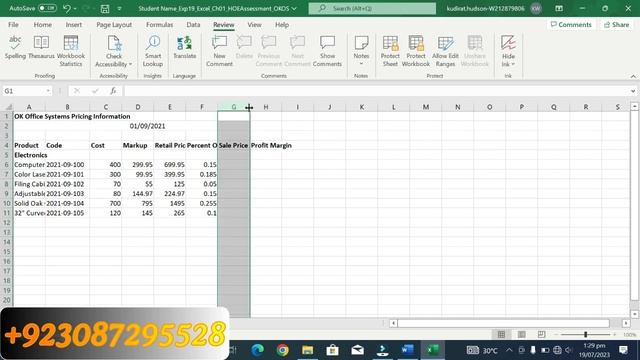Screen dimensions: 640x360
Task: Open Smart Lookup
Action: click(x=153, y=51)
